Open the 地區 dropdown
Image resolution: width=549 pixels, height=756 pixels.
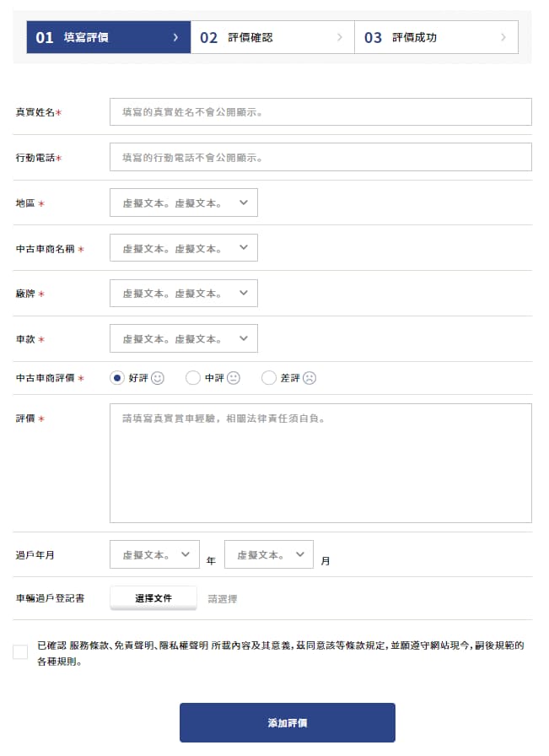tap(184, 202)
